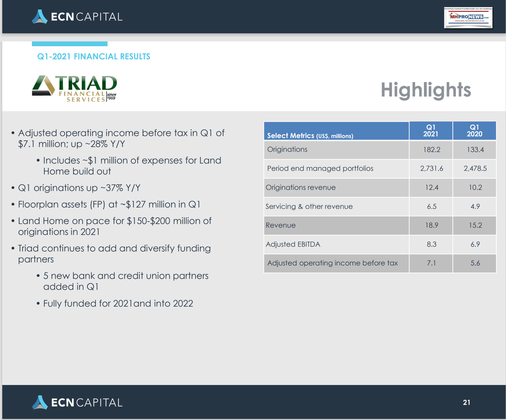Click bullet about $7.1 million operating income

coord(121,138)
